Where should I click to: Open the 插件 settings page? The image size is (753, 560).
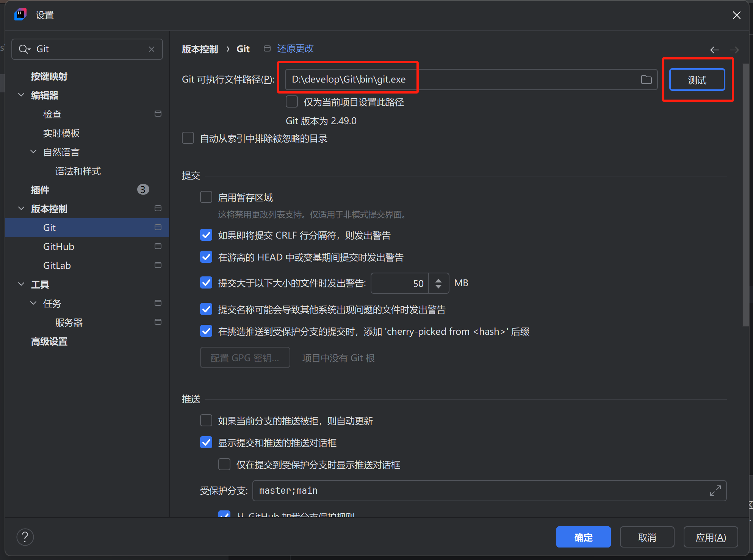coord(40,190)
